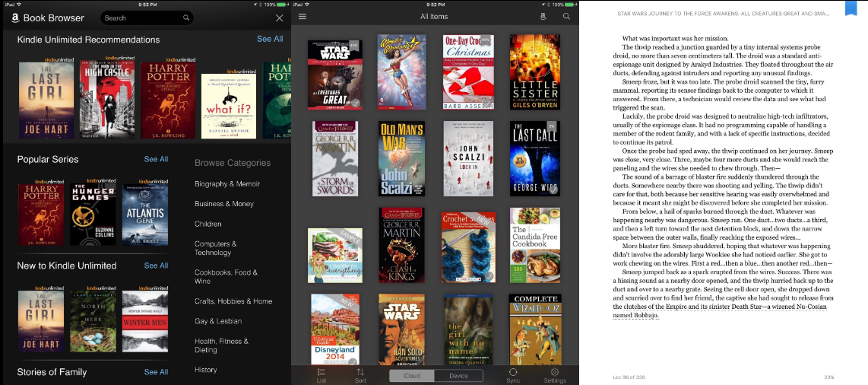Close the Book Browser with X

click(280, 18)
